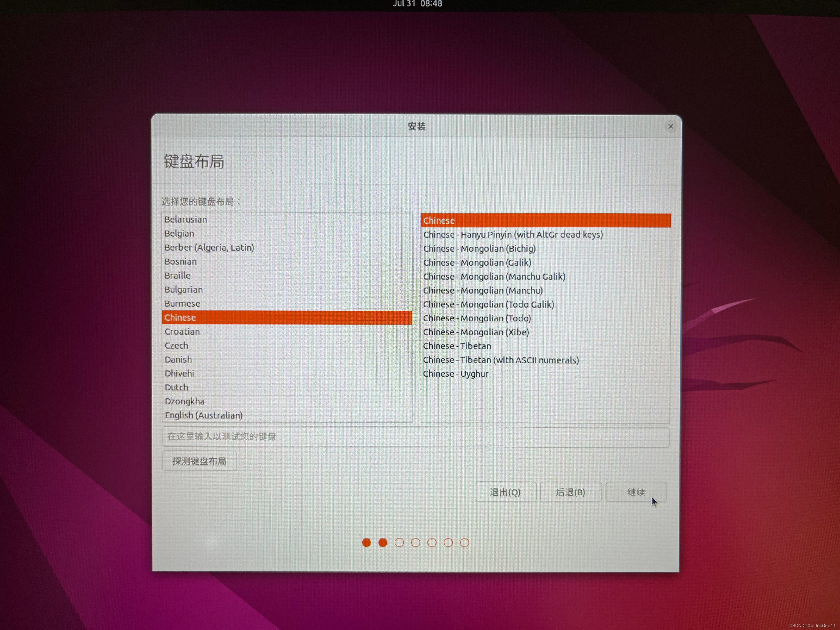The width and height of the screenshot is (840, 630).
Task: Select Danish in the layout list
Action: [178, 360]
